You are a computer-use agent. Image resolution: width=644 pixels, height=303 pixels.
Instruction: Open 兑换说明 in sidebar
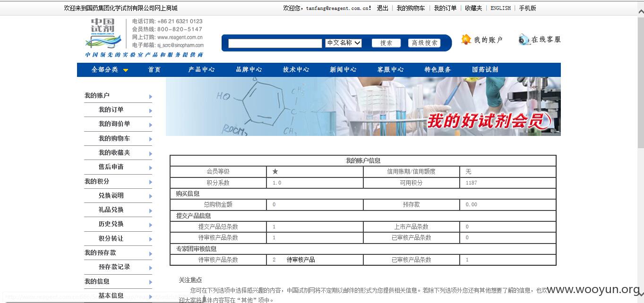111,195
